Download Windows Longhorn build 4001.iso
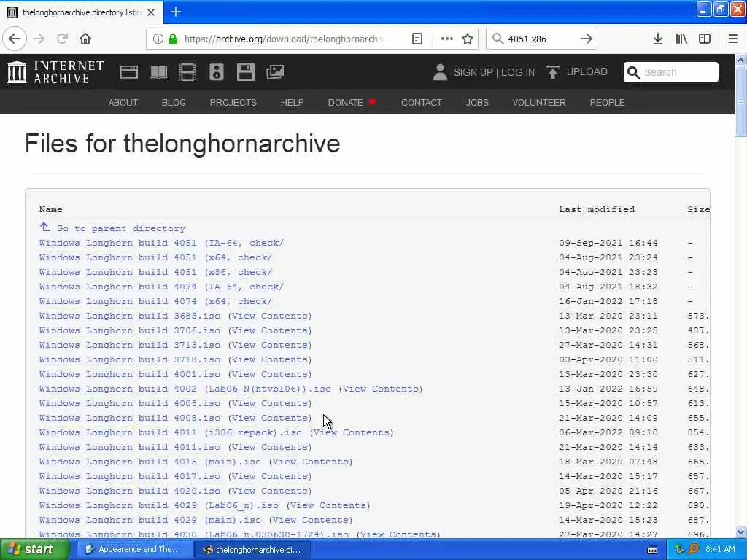This screenshot has height=560, width=747. click(x=130, y=374)
